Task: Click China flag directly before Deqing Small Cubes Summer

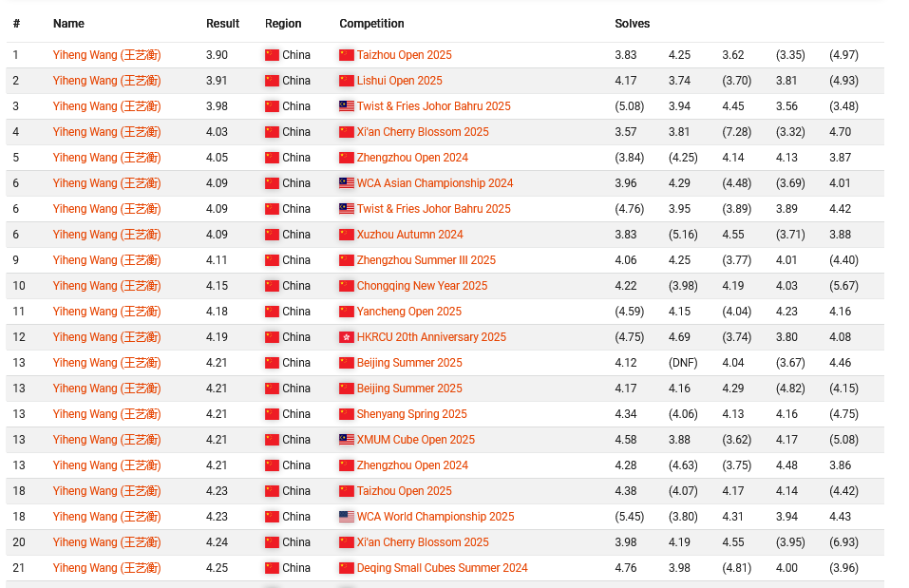Action: (347, 568)
